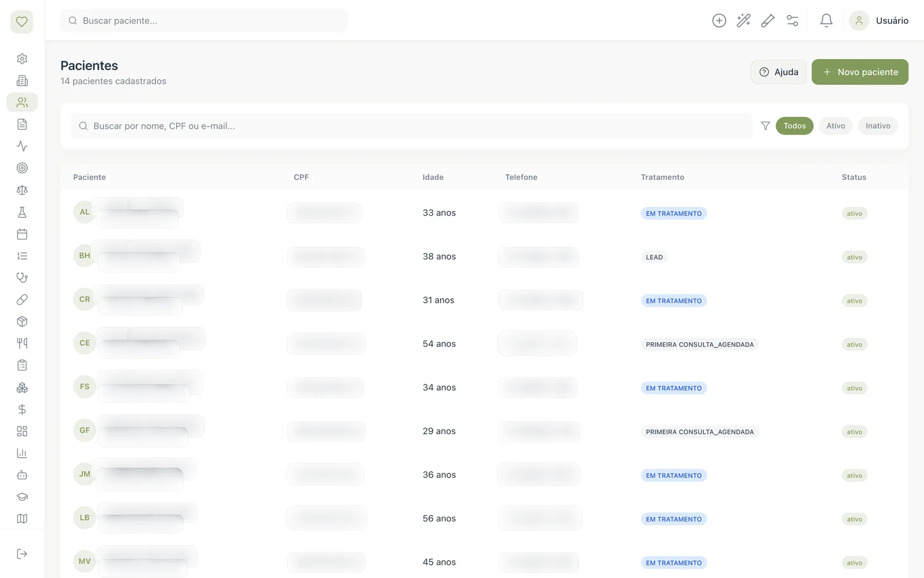Click the filter funnel icon

tap(765, 126)
